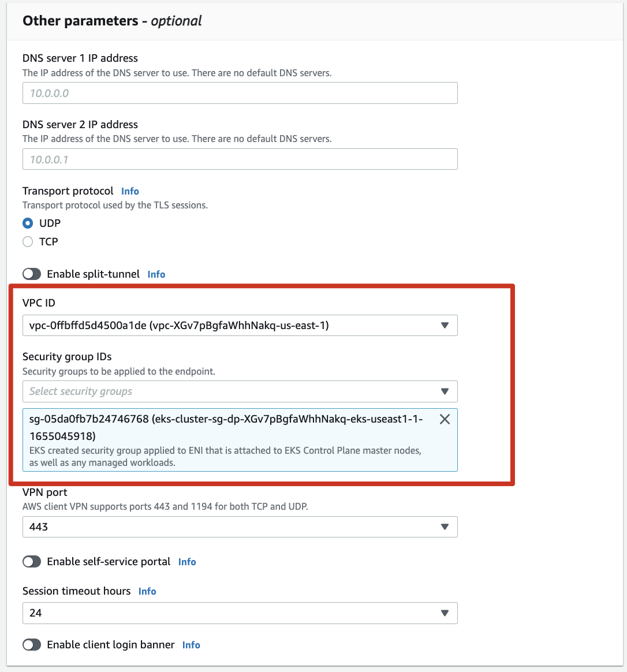Click the Session timeout hours dropdown arrow

445,613
